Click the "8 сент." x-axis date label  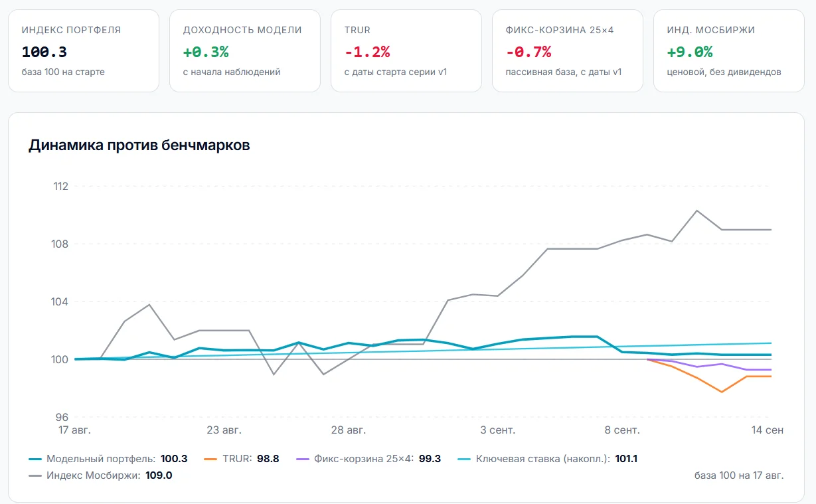[x=622, y=430]
